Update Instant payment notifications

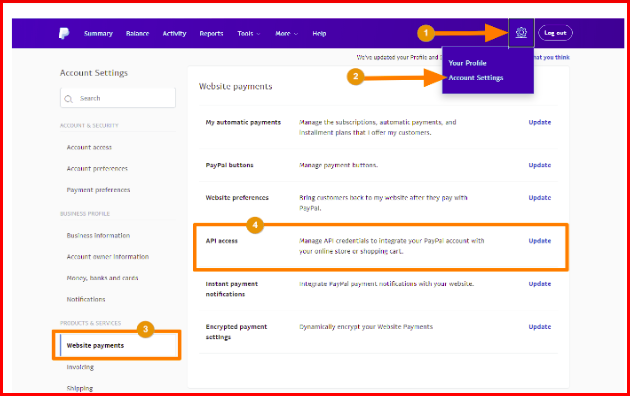[x=540, y=284]
